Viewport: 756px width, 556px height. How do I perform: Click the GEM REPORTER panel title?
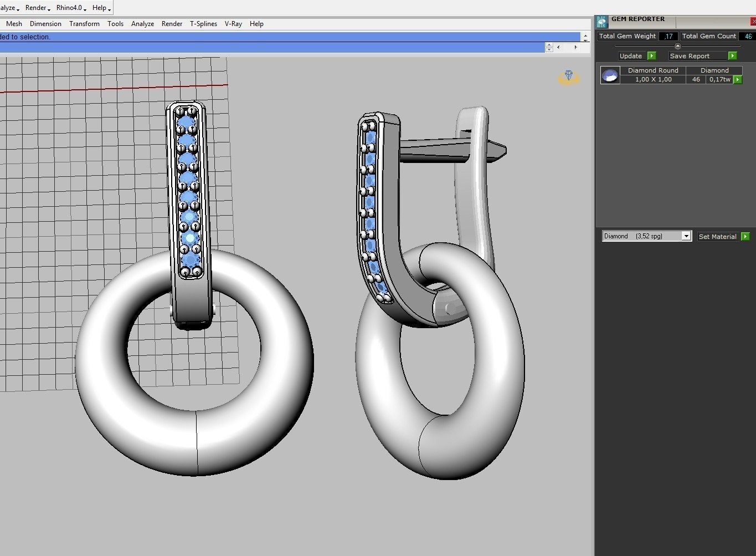point(638,19)
